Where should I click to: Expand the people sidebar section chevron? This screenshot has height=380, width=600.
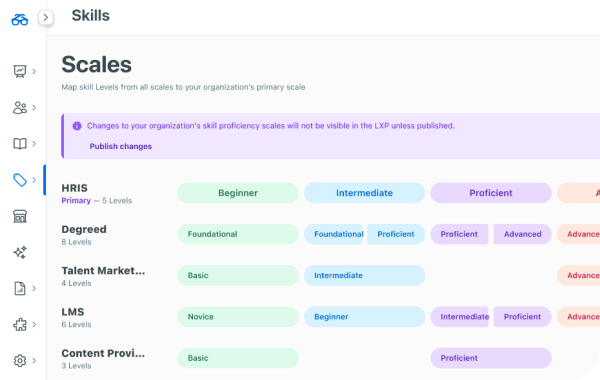[x=34, y=108]
